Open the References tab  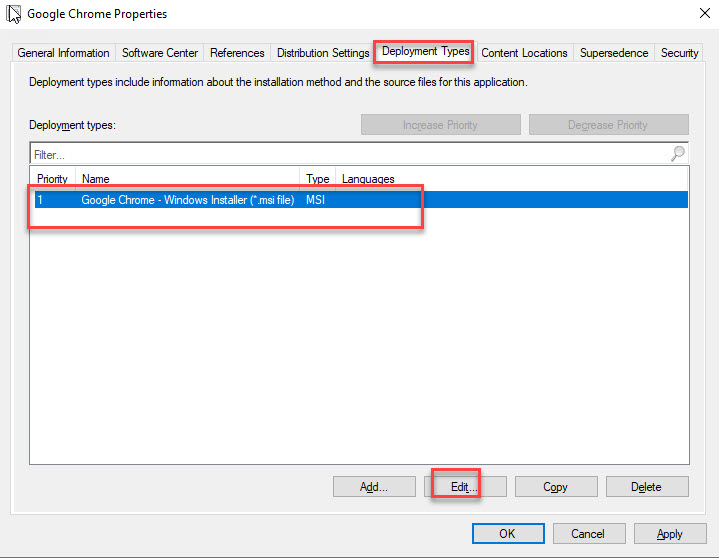237,53
